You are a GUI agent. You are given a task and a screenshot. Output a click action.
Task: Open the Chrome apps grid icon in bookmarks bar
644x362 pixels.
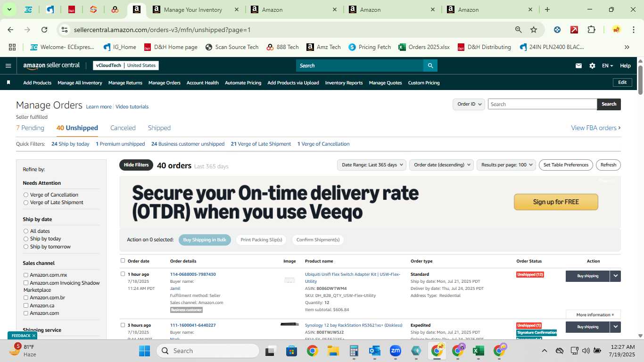(12, 47)
